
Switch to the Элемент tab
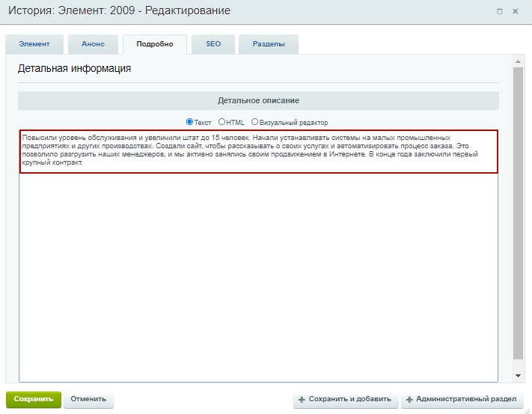point(34,44)
